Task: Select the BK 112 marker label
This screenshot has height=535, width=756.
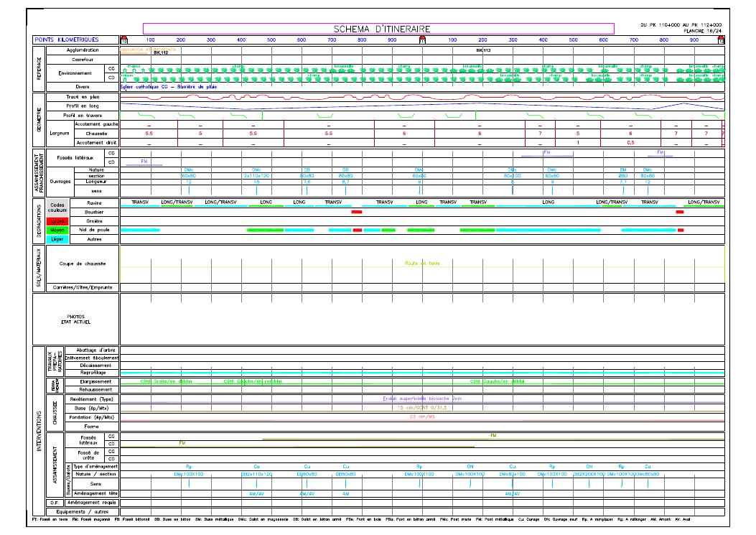Action: 161,52
